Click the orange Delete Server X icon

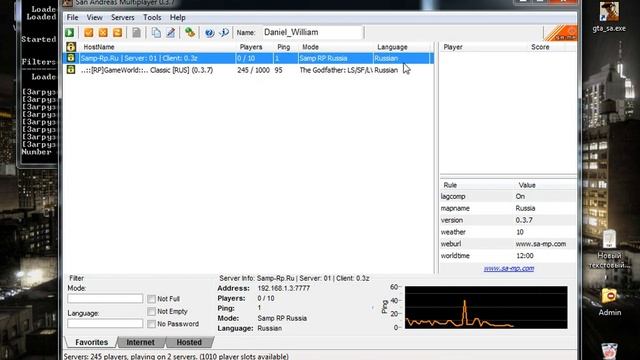point(103,32)
